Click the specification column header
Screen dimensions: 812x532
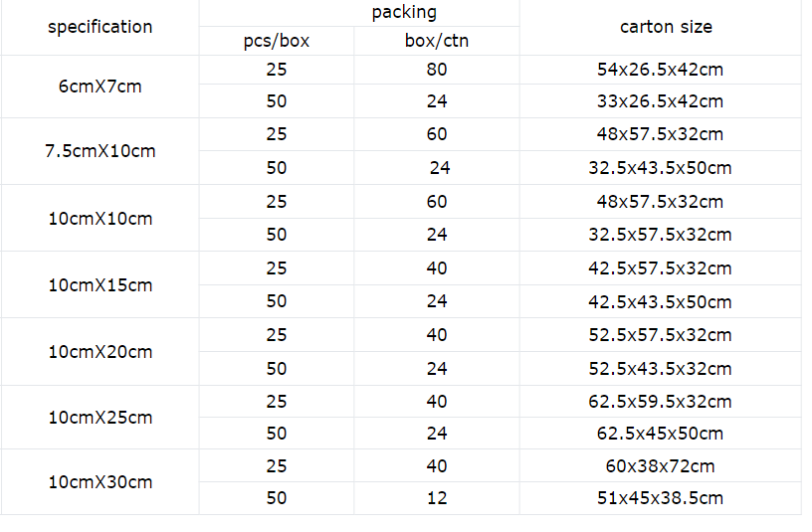tap(101, 27)
